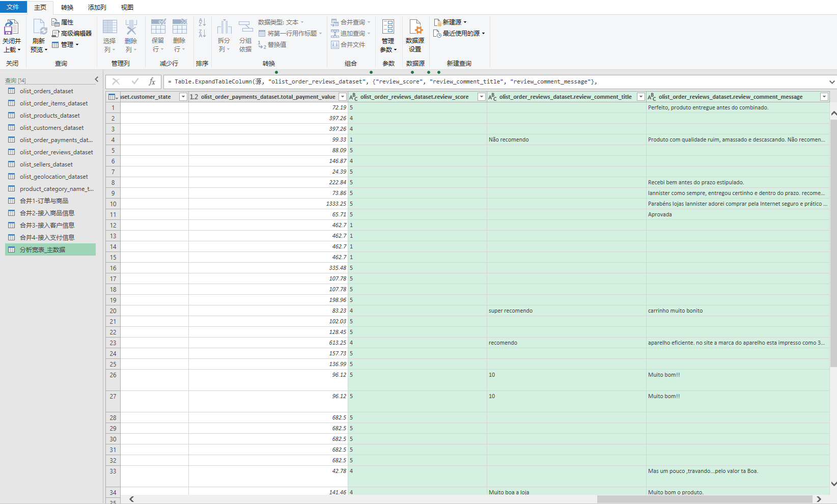837x504 pixels.
Task: Open the 管理 query dropdown
Action: [66, 45]
